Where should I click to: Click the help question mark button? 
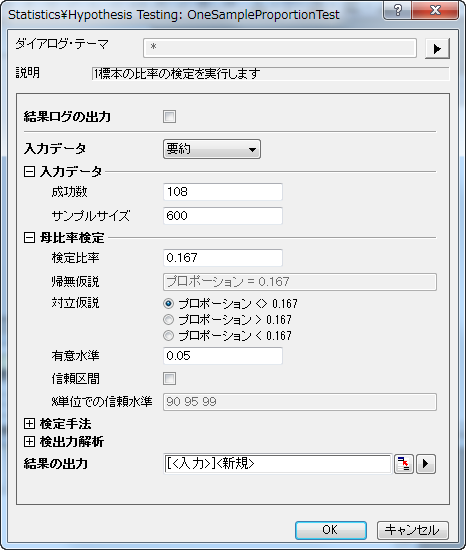(x=398, y=10)
